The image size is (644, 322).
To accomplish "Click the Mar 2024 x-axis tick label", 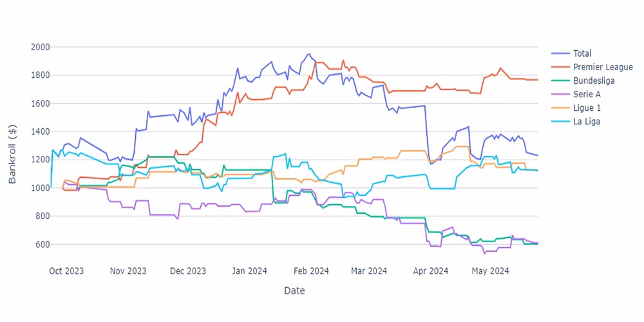I will (369, 271).
